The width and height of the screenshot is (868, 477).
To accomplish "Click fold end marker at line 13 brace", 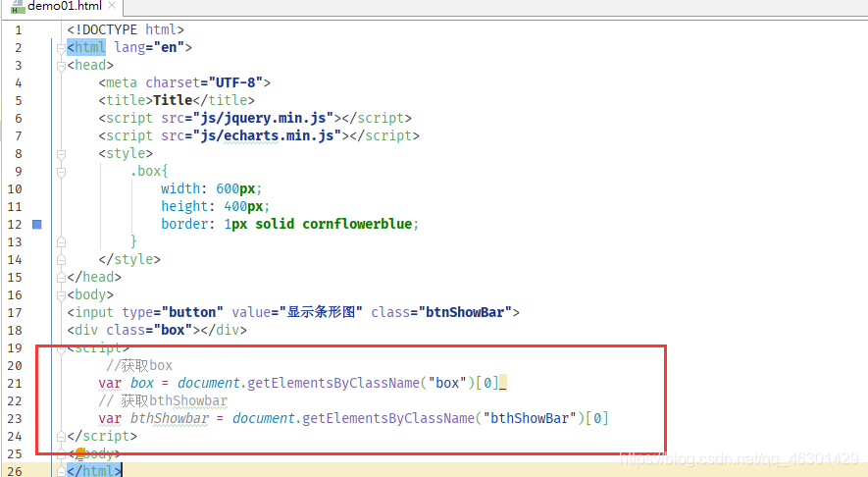I will (61, 242).
